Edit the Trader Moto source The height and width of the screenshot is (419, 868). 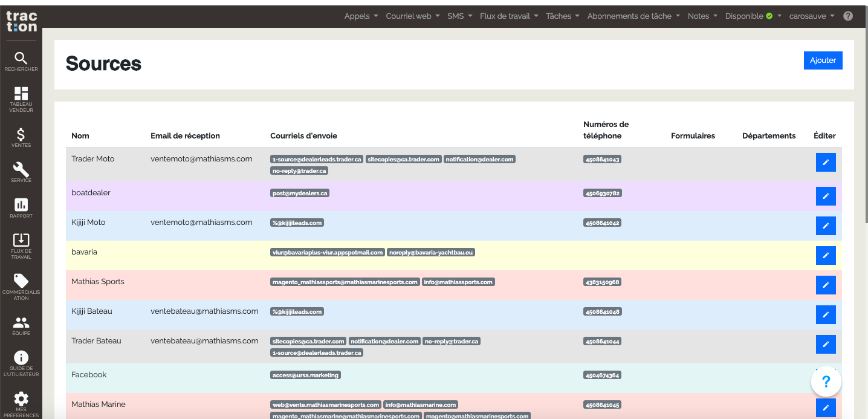(826, 162)
